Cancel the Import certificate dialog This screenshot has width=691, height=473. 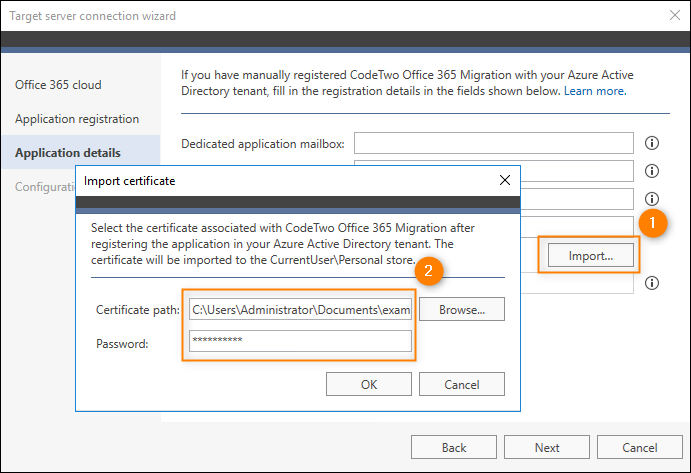pyautogui.click(x=462, y=384)
